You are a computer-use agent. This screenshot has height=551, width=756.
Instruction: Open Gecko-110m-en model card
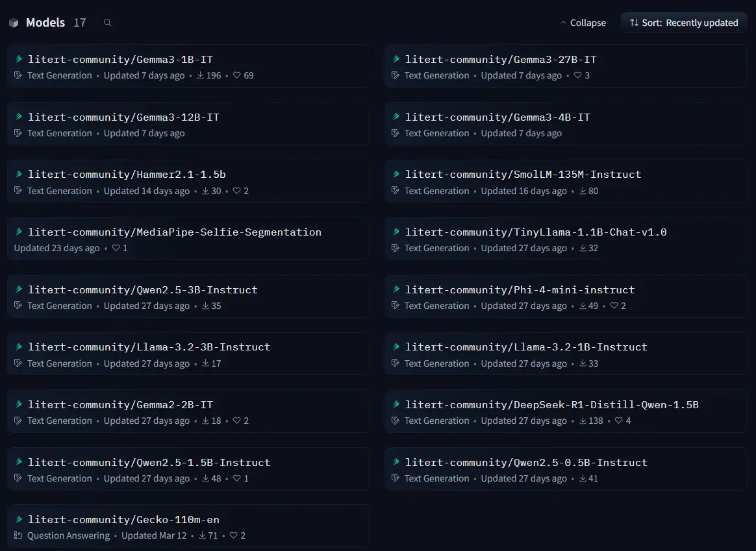188,526
